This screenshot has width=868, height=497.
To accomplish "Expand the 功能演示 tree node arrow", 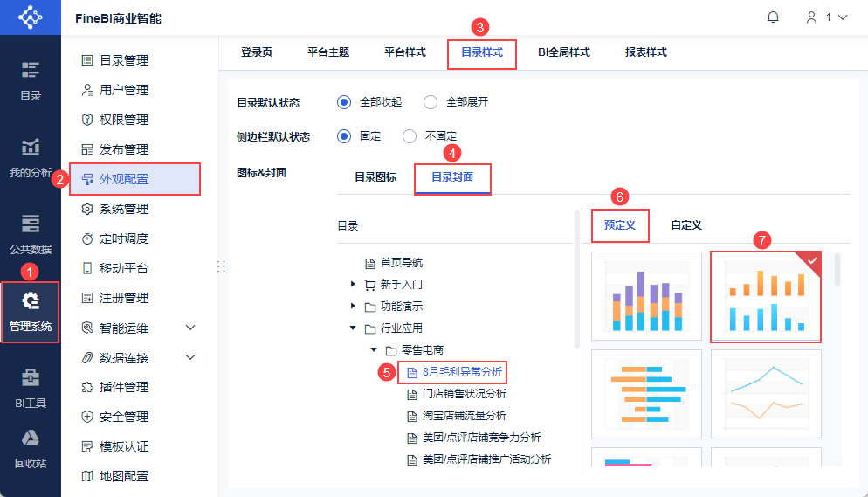I will (353, 306).
